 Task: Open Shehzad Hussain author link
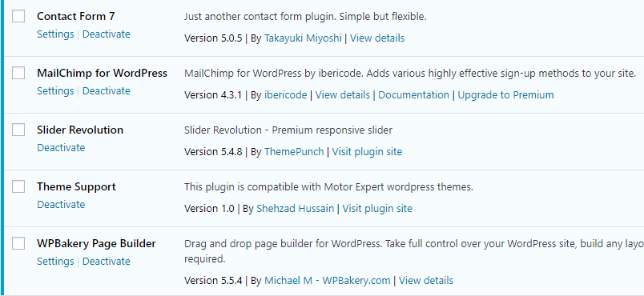pos(296,208)
